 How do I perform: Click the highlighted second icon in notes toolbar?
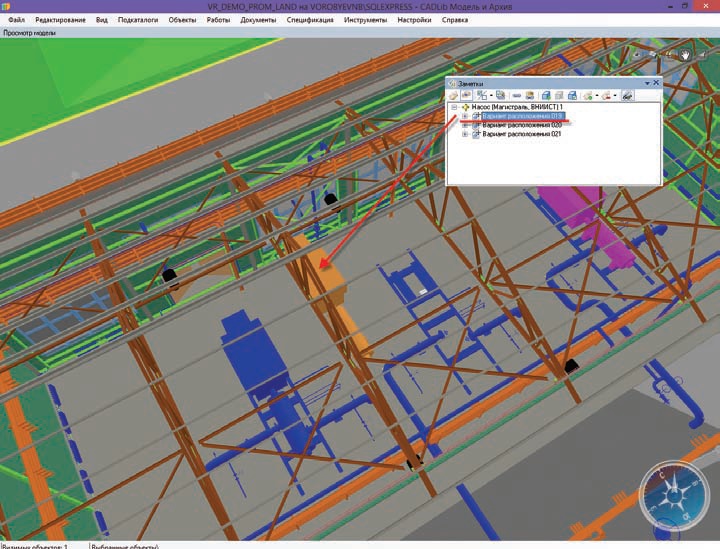pos(467,95)
